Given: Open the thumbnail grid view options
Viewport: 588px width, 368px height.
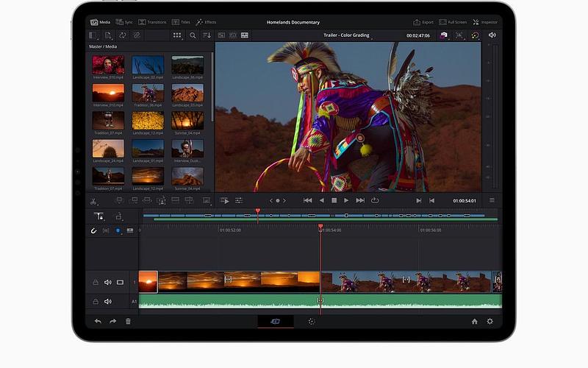Looking at the screenshot, I should tap(177, 35).
